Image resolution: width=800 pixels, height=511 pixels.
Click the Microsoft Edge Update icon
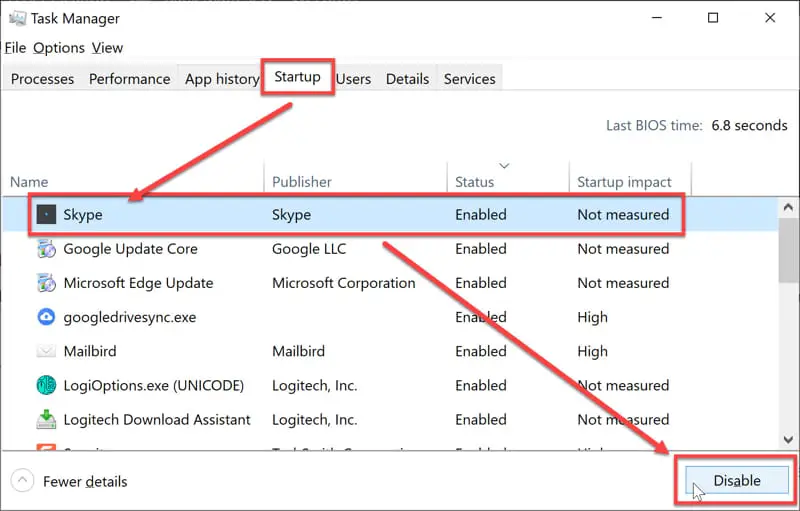pyautogui.click(x=46, y=283)
